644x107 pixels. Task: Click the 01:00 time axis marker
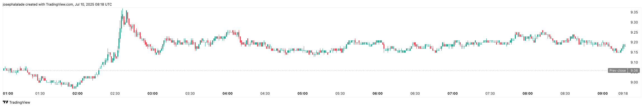pos(8,94)
